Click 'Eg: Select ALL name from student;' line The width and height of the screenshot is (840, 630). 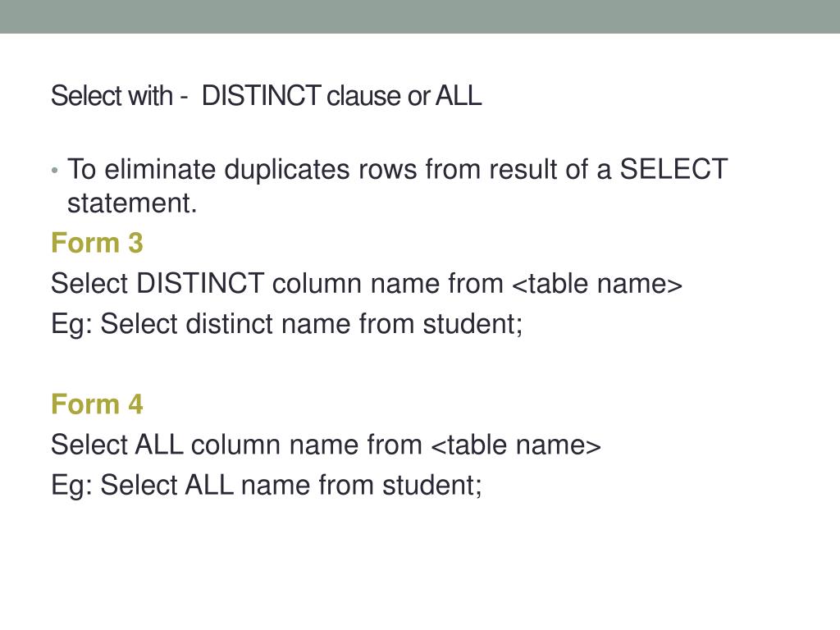point(267,486)
